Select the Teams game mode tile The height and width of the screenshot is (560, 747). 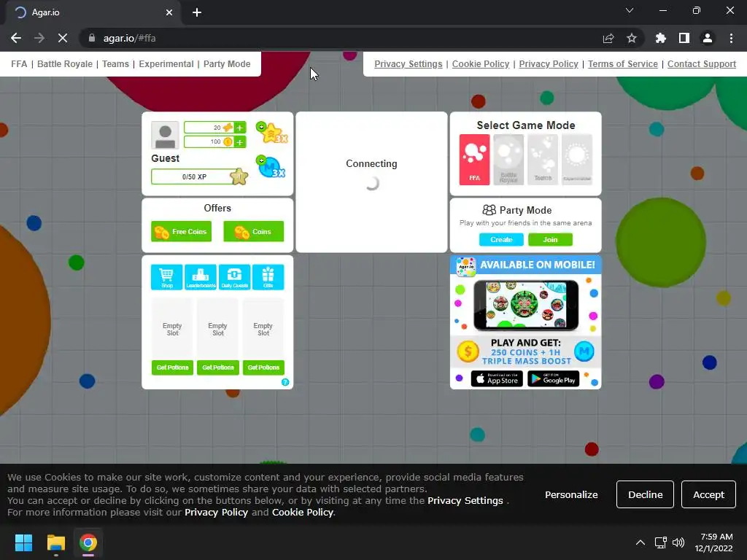543,160
